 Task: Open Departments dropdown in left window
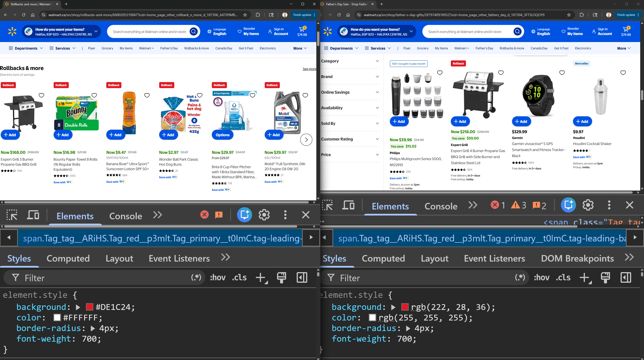pyautogui.click(x=26, y=48)
